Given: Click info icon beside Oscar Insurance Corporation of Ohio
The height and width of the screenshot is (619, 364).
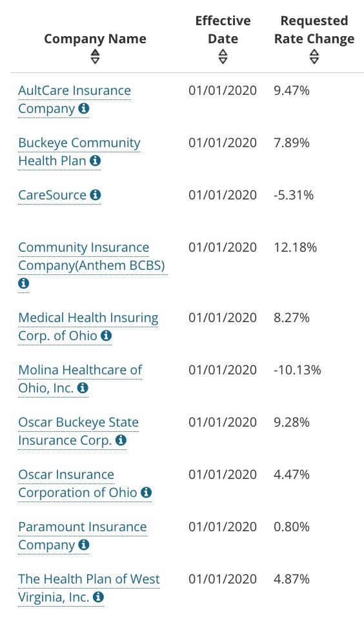Looking at the screenshot, I should pyautogui.click(x=146, y=492).
